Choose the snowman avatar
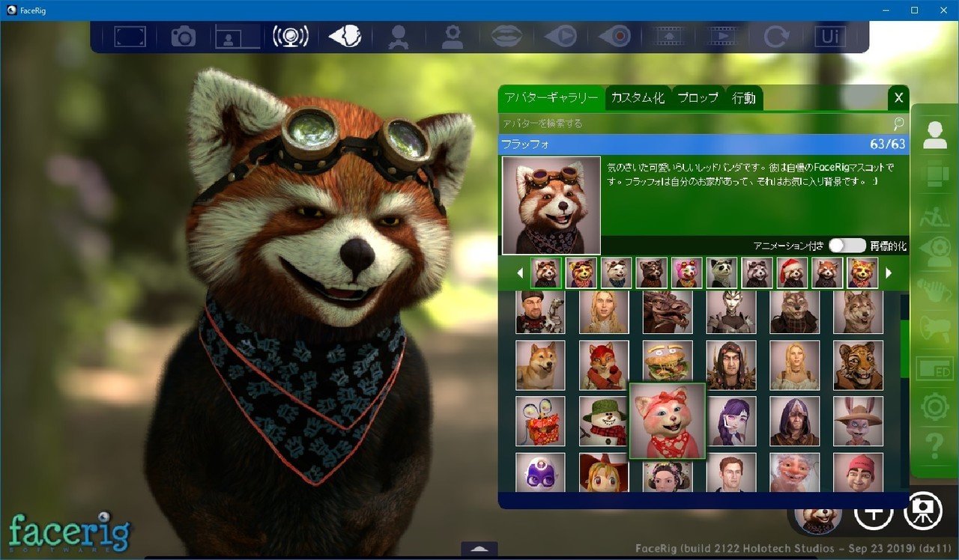Viewport: 959px width, 560px height. 604,421
